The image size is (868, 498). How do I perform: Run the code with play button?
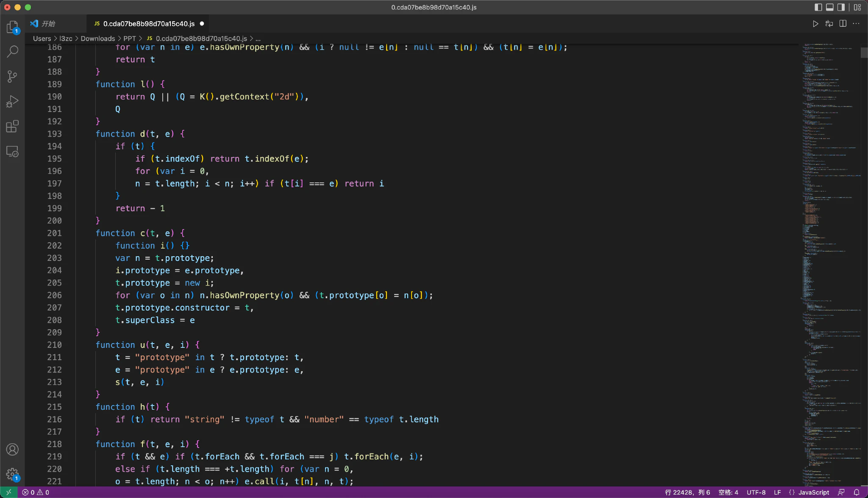point(815,24)
